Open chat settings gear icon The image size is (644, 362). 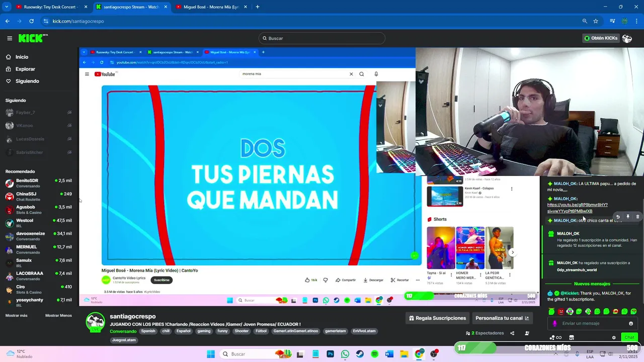click(614, 337)
